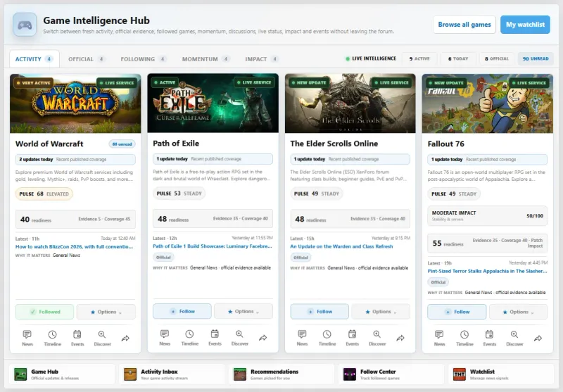The image size is (563, 392).
Task: Click Fallout 76 banner image
Action: [x=488, y=103]
